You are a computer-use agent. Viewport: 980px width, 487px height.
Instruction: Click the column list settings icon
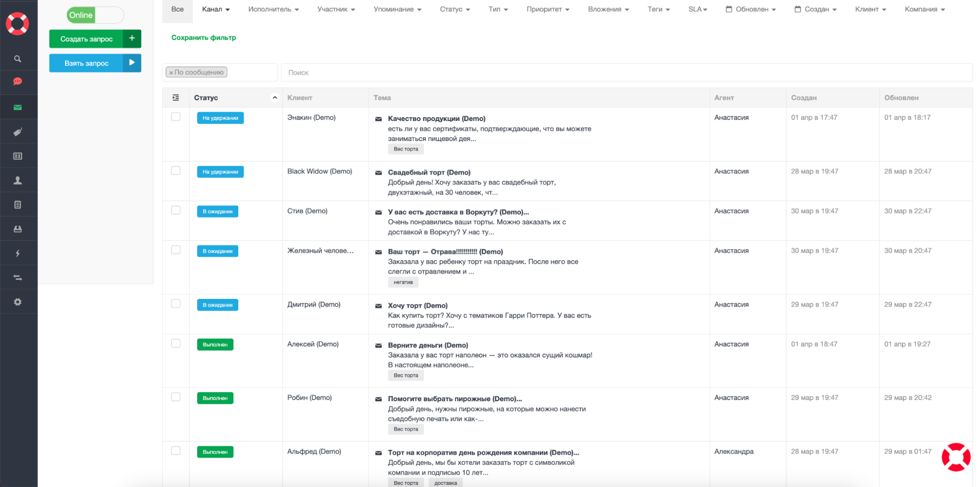pos(176,97)
